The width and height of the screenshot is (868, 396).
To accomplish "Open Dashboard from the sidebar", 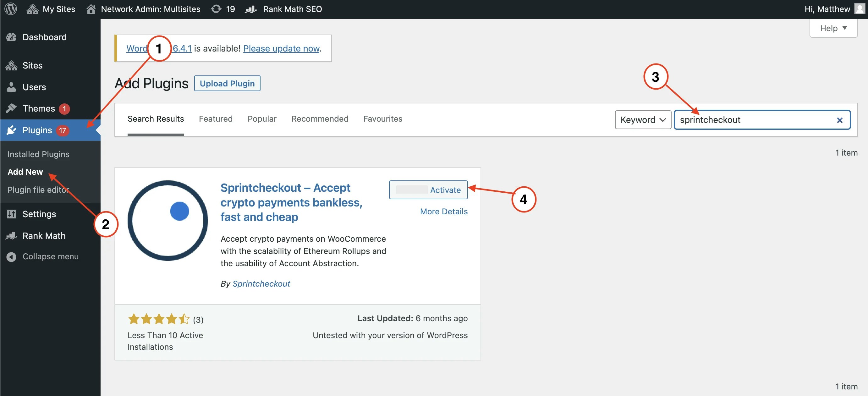I will click(45, 37).
